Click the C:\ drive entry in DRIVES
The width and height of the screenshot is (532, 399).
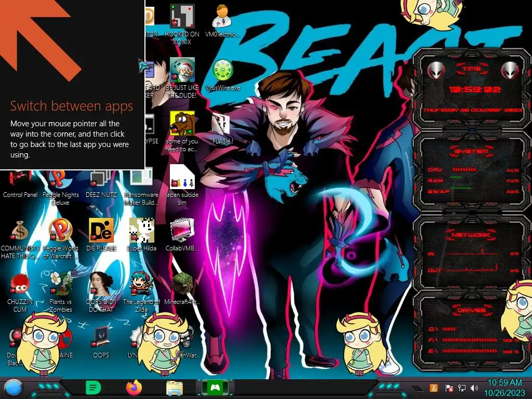[x=442, y=329]
